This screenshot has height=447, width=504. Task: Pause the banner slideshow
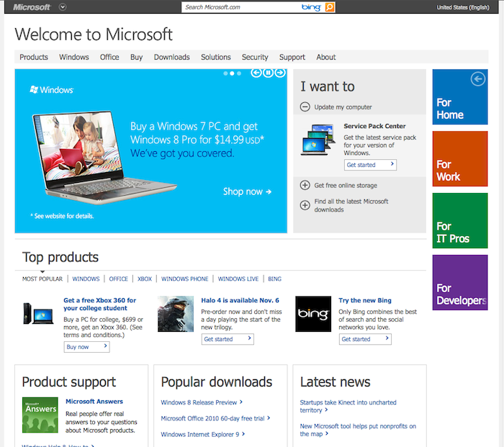click(268, 73)
